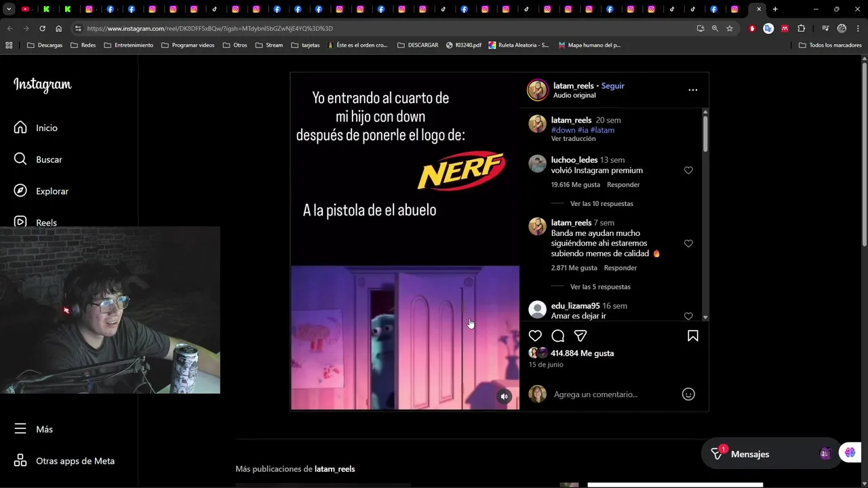The image size is (868, 488).
Task: Click the #latam hashtag link
Action: click(x=602, y=130)
